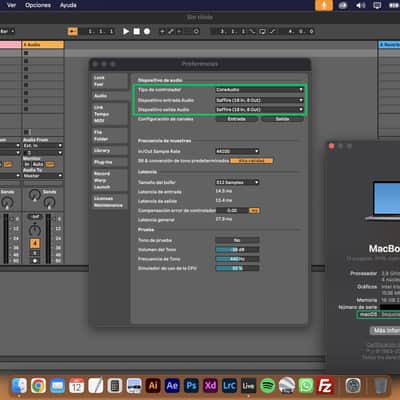
Task: Open Adobe XD from the Dock
Action: [x=210, y=386]
